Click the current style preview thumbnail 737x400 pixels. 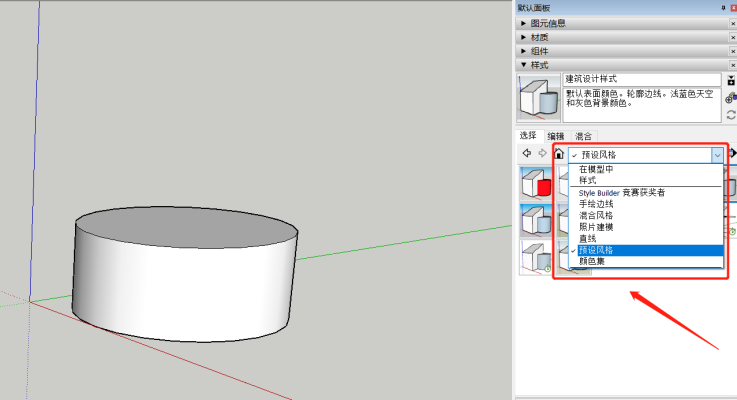pos(539,98)
